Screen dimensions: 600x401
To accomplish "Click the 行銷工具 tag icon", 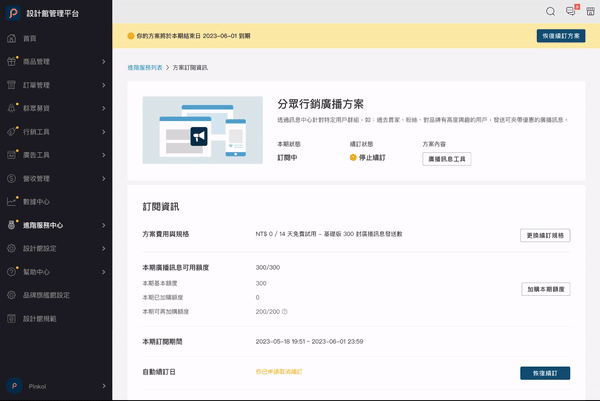I will point(11,132).
